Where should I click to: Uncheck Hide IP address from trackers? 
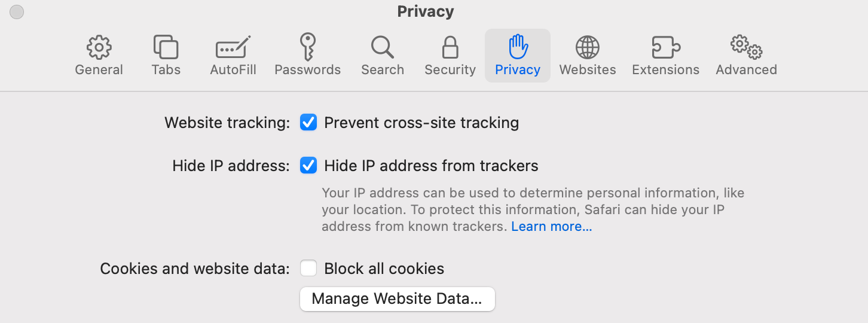point(308,166)
